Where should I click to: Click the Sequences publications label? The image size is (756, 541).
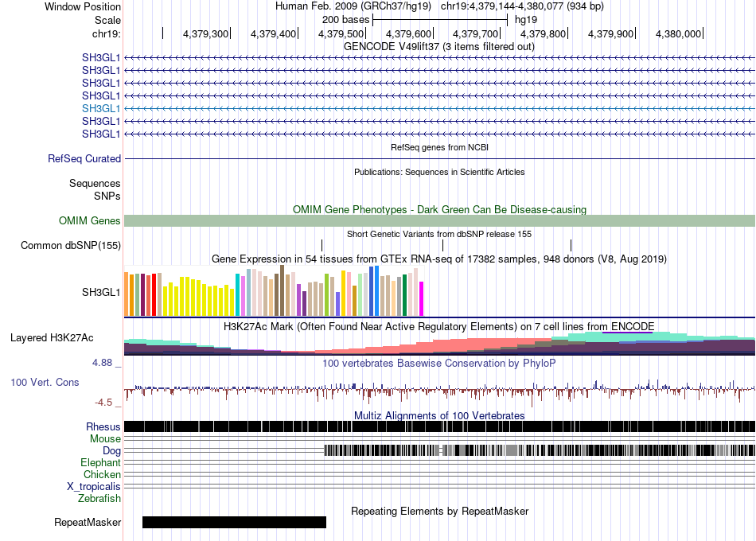pos(95,183)
